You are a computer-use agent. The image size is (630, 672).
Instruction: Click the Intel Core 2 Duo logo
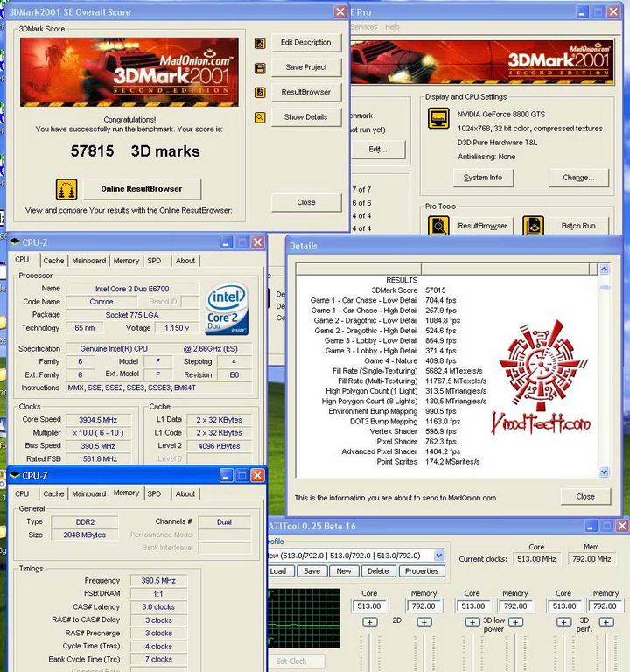pos(227,309)
